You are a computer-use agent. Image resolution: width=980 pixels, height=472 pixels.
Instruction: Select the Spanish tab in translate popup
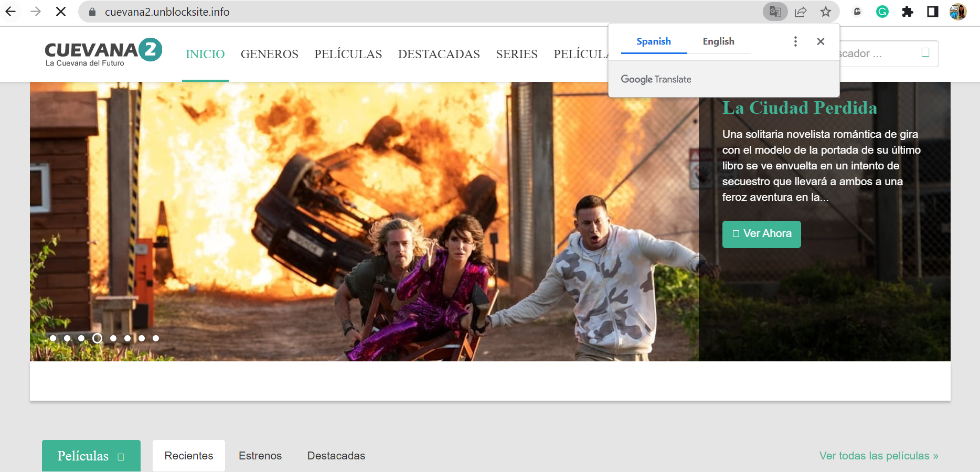click(654, 41)
